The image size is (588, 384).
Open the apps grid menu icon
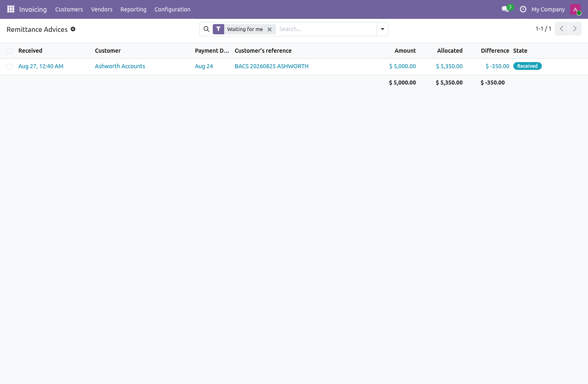click(11, 9)
